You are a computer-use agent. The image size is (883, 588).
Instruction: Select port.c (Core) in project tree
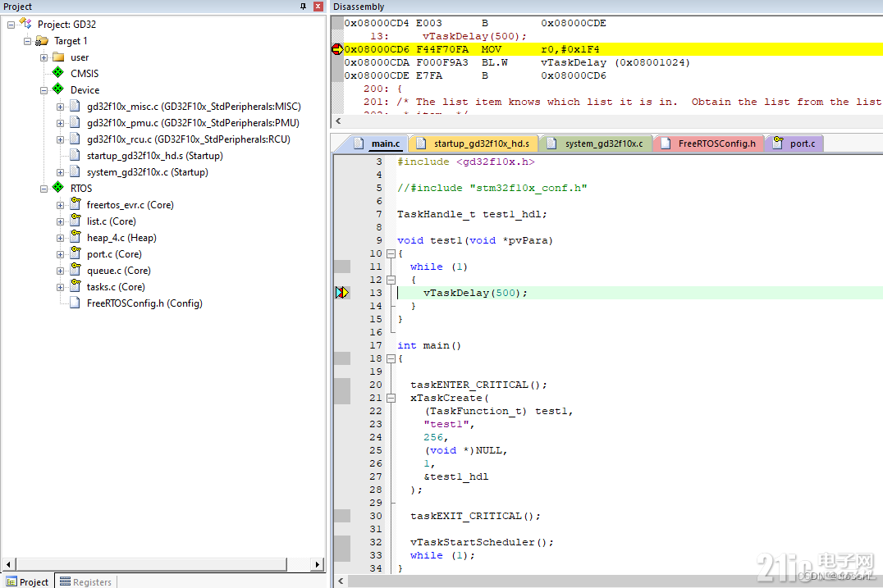tap(114, 254)
